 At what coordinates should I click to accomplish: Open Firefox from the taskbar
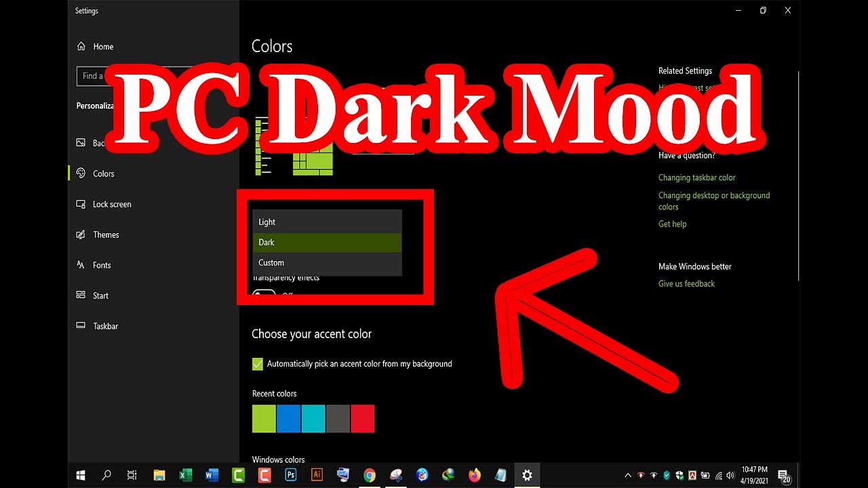click(x=475, y=475)
